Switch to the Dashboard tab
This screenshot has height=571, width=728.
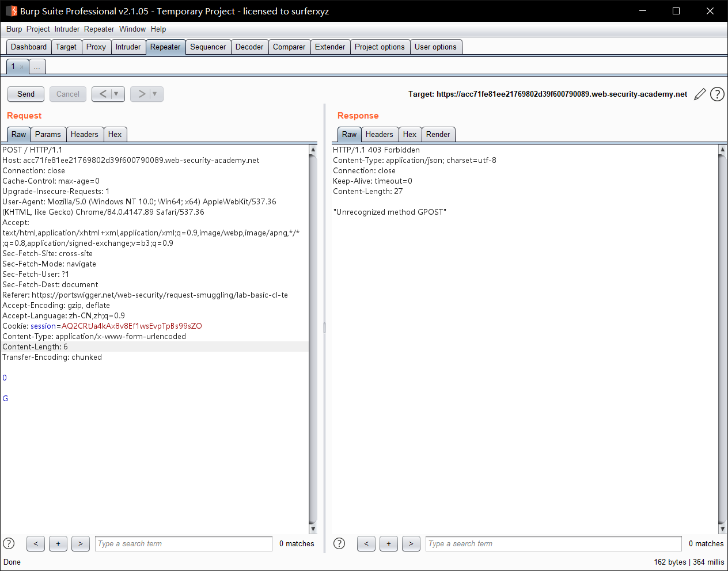click(x=29, y=47)
